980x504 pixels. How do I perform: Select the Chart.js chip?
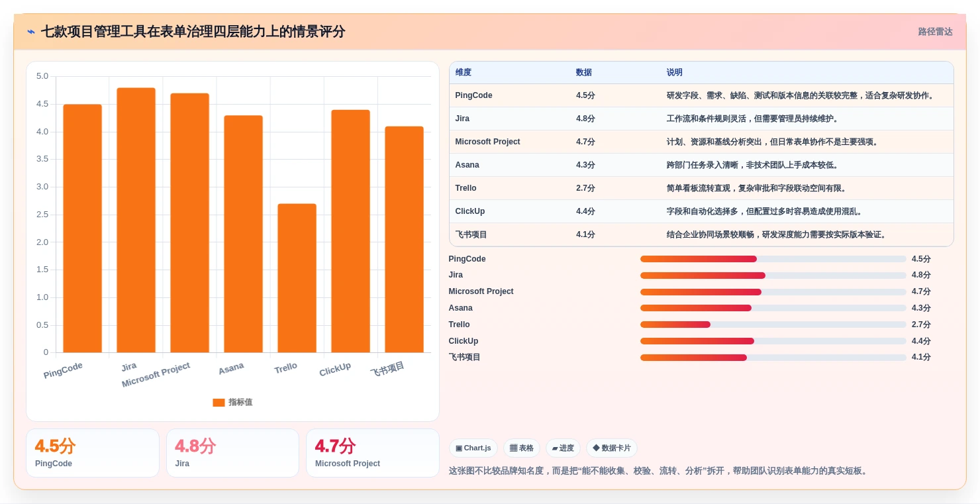point(473,448)
